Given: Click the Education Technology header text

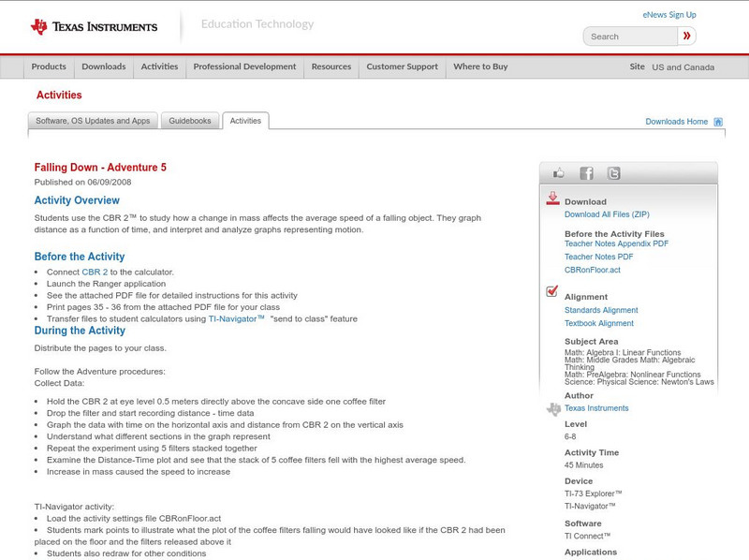Looking at the screenshot, I should [x=257, y=24].
